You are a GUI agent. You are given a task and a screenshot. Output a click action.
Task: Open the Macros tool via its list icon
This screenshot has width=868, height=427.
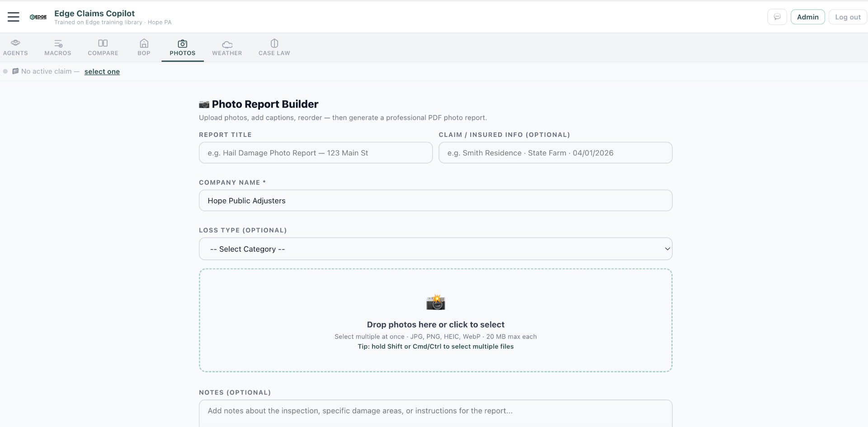58,42
